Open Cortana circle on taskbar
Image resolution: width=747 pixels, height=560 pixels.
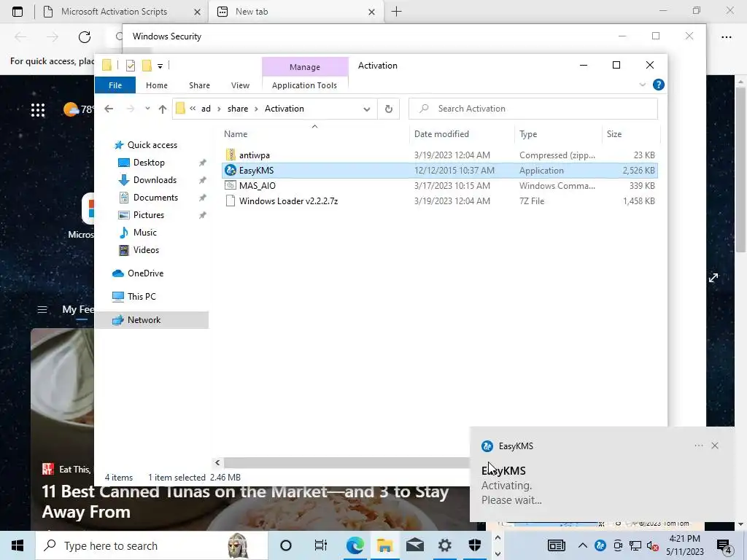coord(286,545)
